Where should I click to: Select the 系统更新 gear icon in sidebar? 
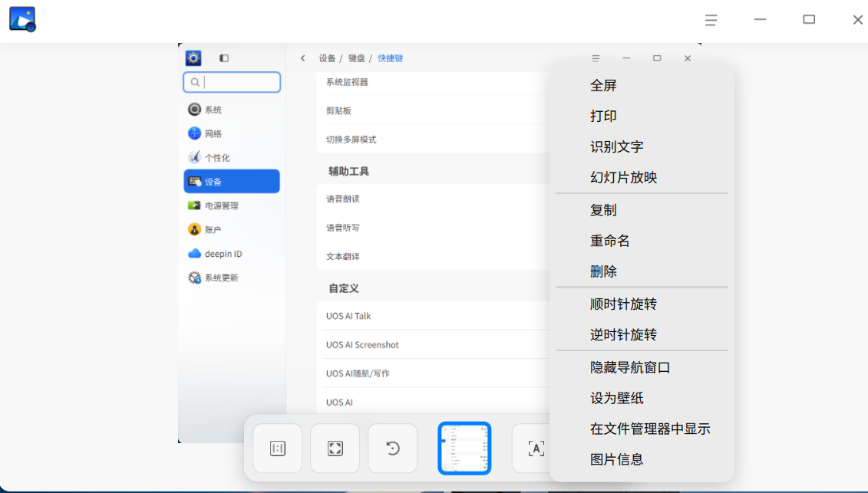pos(194,278)
